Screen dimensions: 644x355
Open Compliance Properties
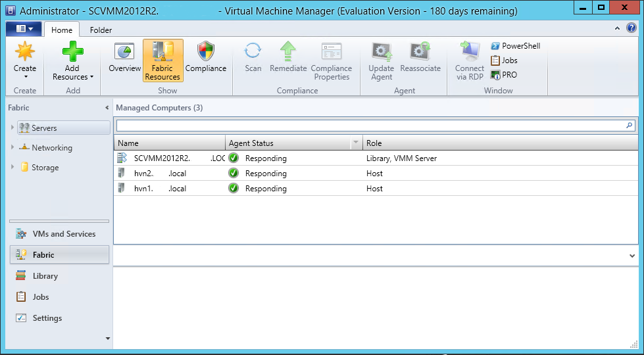(x=331, y=60)
